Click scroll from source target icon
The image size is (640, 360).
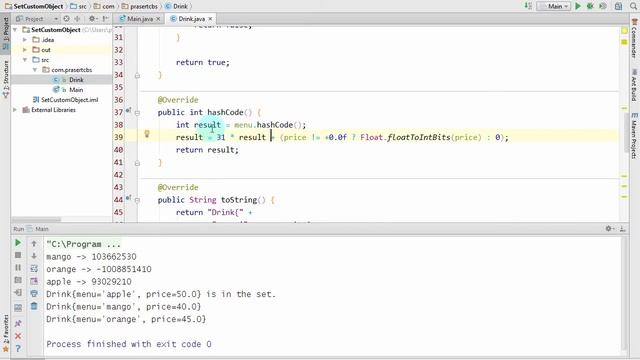click(67, 19)
